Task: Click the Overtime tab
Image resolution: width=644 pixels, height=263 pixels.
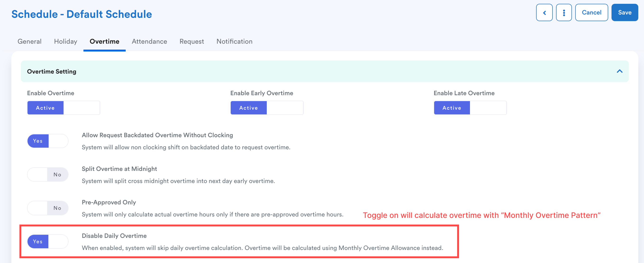Action: [x=104, y=42]
